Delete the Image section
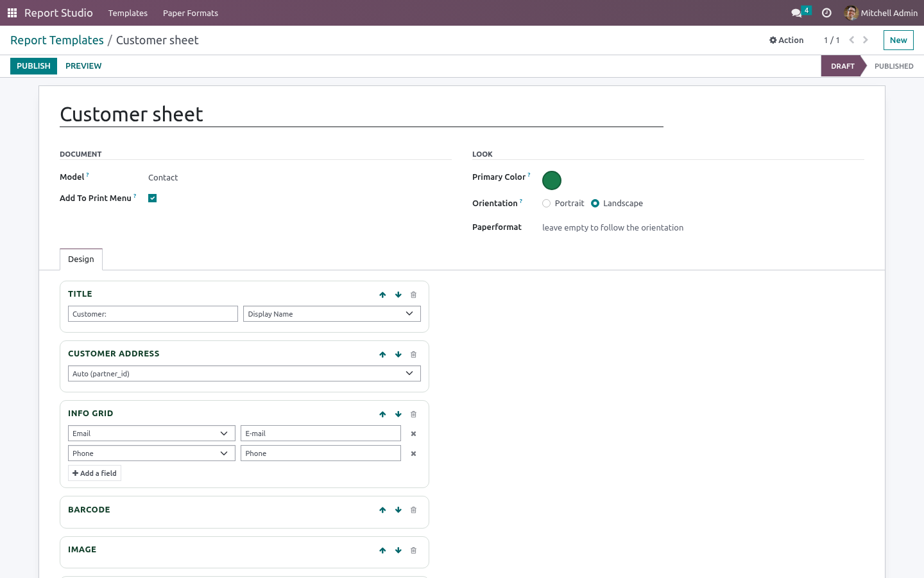924x578 pixels. pyautogui.click(x=413, y=550)
